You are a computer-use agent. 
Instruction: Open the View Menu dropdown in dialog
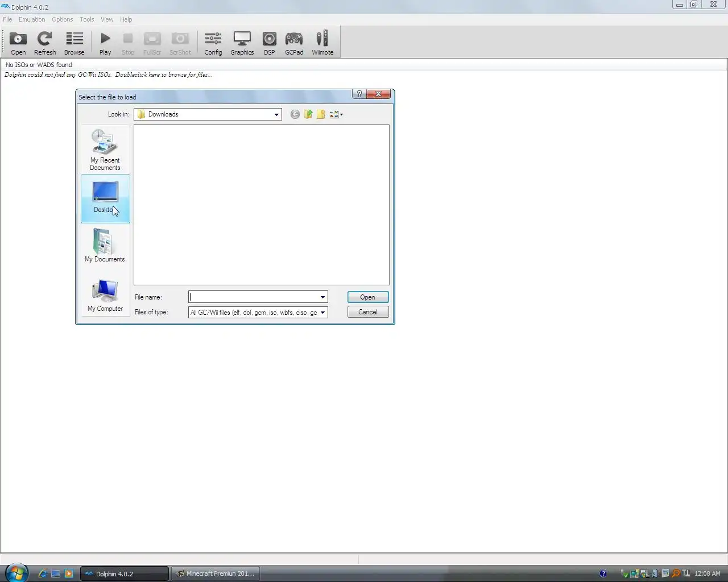click(x=336, y=114)
